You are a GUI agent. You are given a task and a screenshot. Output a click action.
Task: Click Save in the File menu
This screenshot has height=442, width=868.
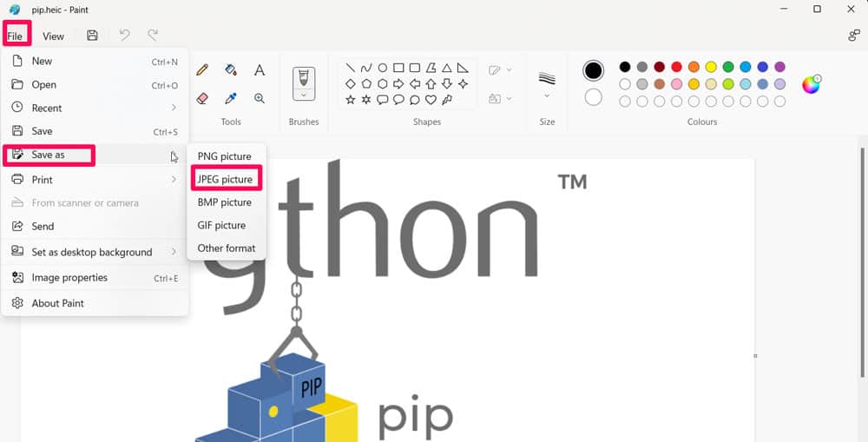95,131
